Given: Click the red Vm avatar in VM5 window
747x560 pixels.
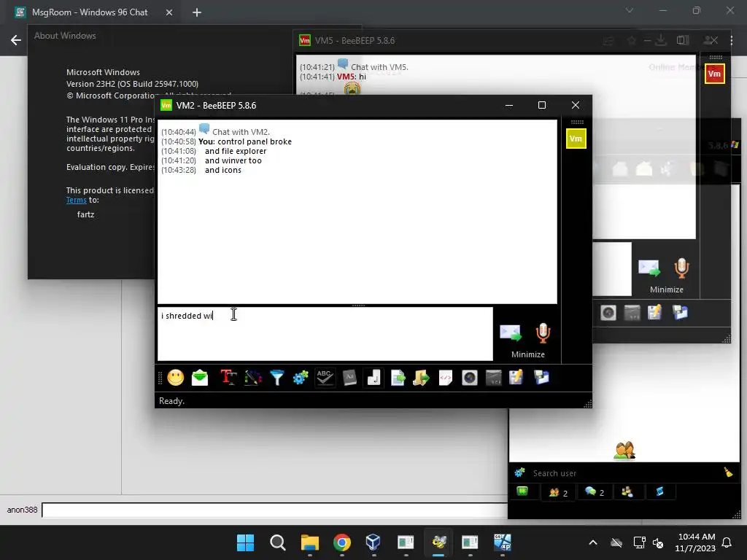Looking at the screenshot, I should 715,74.
